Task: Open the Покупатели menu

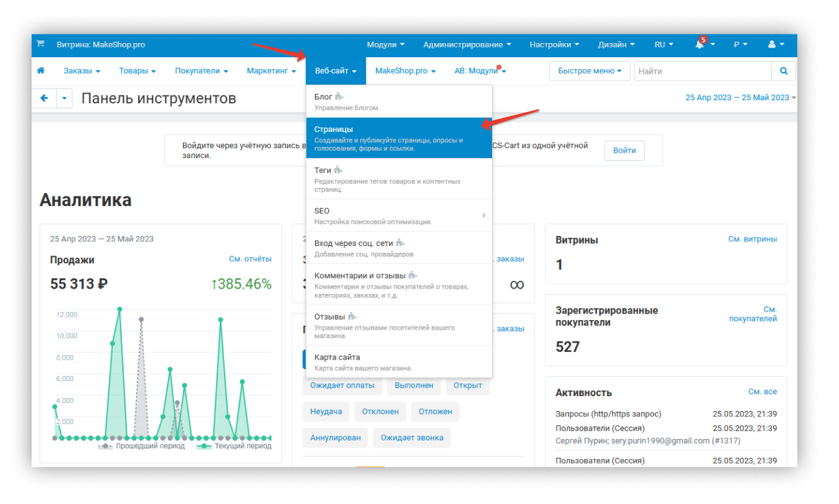Action: [x=201, y=71]
